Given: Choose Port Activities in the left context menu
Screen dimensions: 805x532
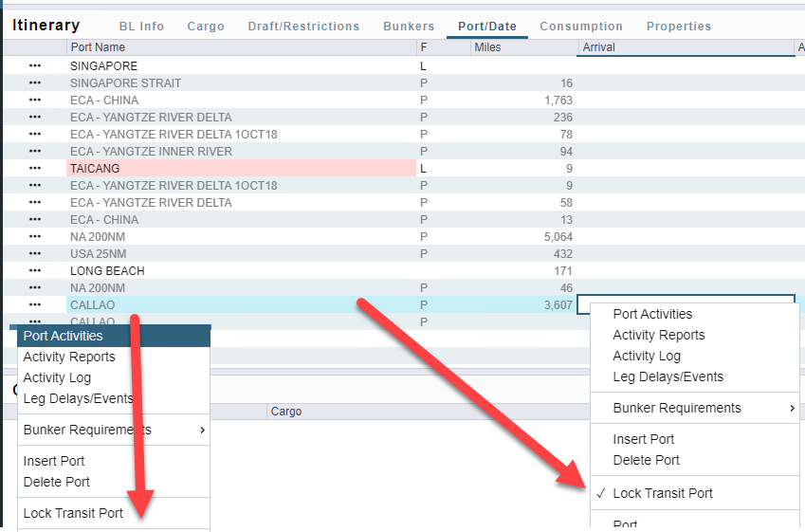Looking at the screenshot, I should 64,336.
